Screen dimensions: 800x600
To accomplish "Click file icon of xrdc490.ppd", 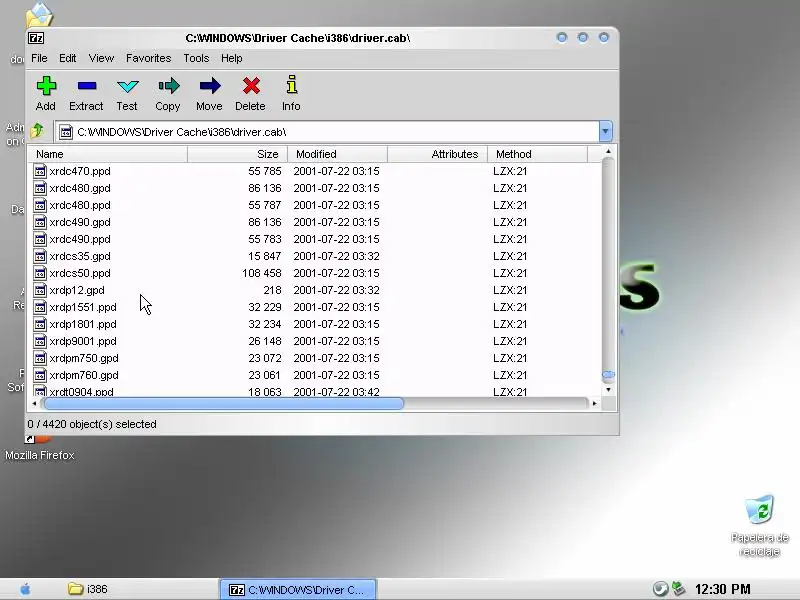I will (40, 239).
